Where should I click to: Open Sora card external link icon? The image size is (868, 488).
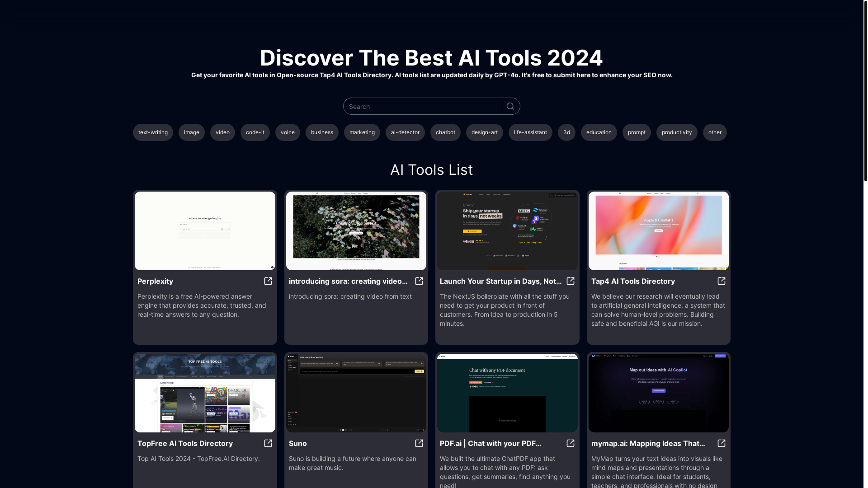[x=419, y=281]
